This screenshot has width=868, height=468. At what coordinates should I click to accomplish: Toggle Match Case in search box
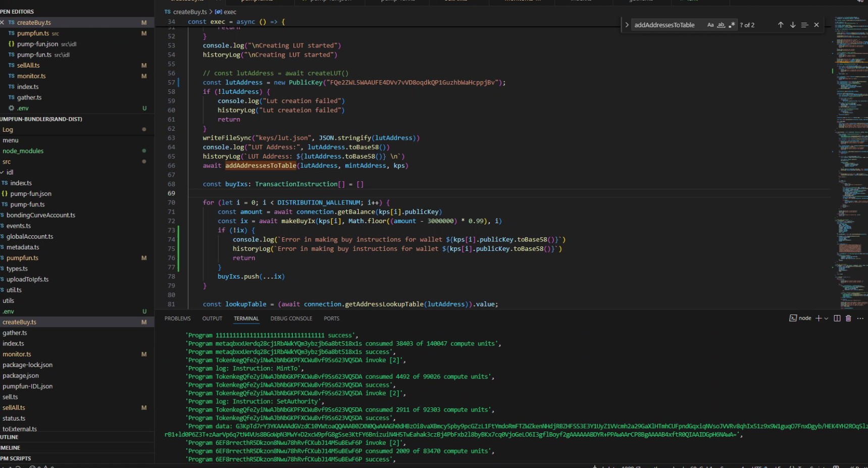coord(710,25)
